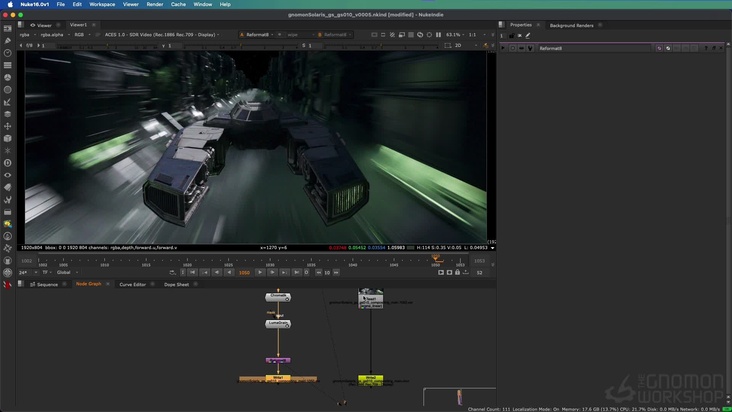Open Reformat8 node help question mark
Image resolution: width=732 pixels, height=412 pixels.
coord(705,48)
